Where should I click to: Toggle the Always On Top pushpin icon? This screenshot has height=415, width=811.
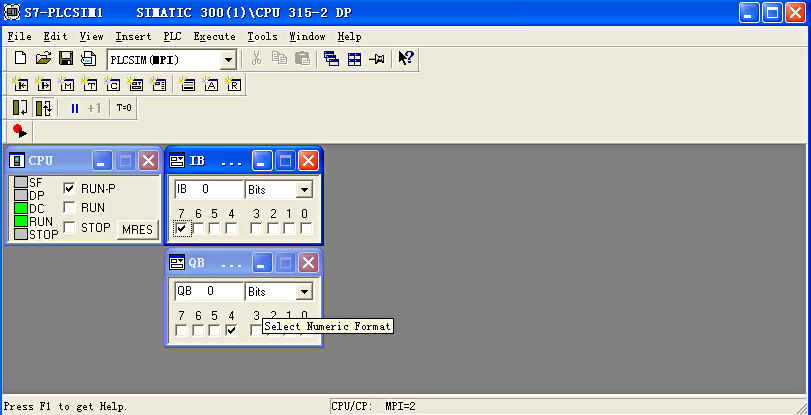pos(377,58)
